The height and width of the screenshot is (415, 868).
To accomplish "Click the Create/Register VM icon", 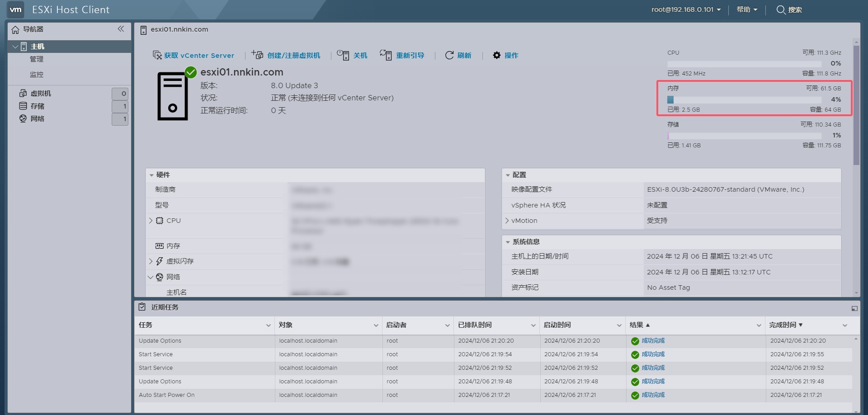I will (257, 55).
